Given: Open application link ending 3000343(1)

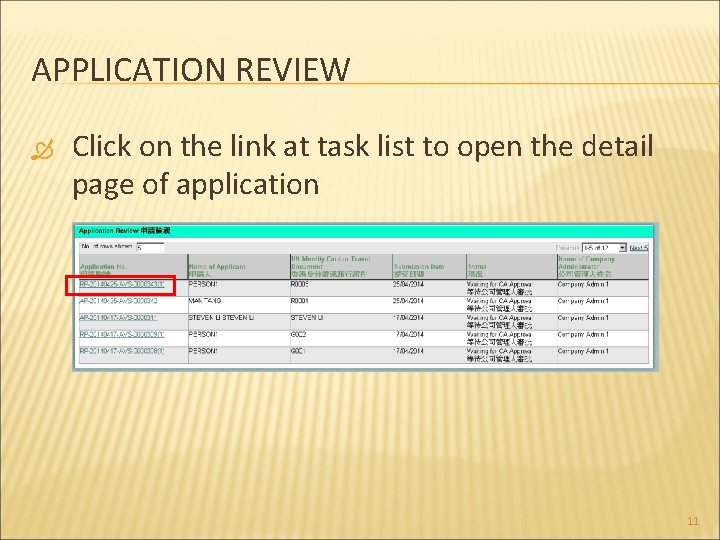Looking at the screenshot, I should pos(122,284).
